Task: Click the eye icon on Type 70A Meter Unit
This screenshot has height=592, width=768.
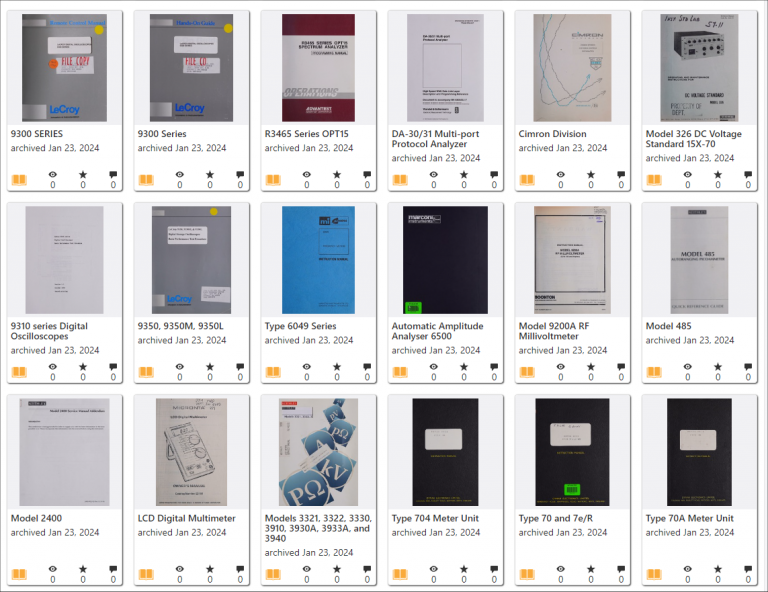Action: coord(688,569)
